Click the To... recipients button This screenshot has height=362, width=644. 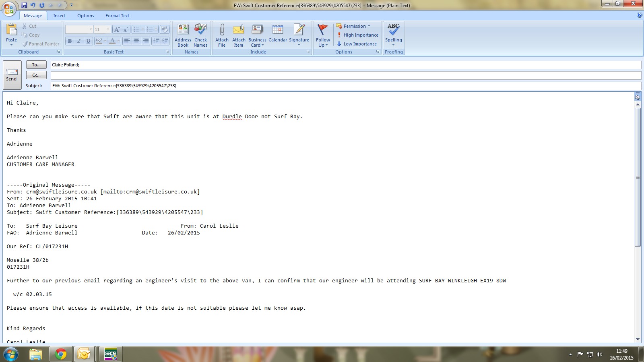[x=36, y=65]
